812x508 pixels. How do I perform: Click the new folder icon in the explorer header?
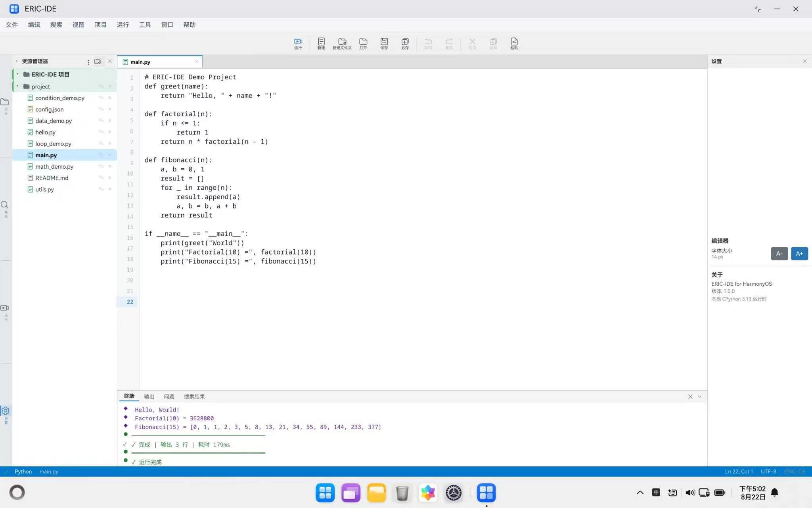pyautogui.click(x=98, y=62)
